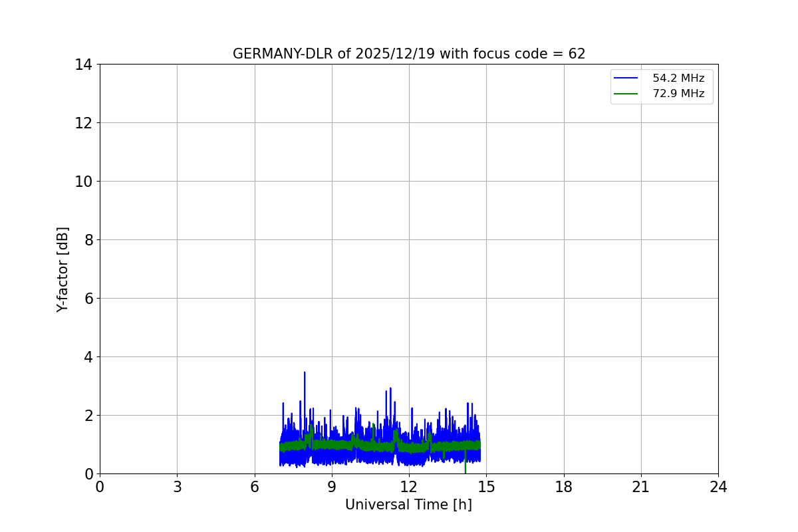
Task: Click x-axis tick label 6
Action: click(x=255, y=487)
